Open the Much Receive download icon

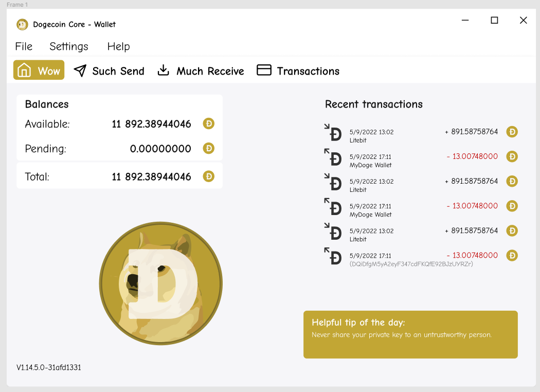[x=163, y=70]
